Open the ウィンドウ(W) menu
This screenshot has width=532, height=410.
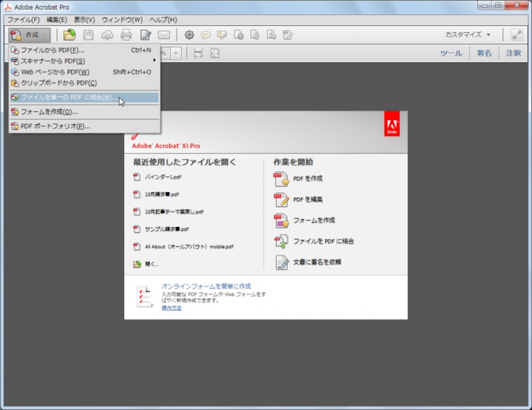point(122,20)
